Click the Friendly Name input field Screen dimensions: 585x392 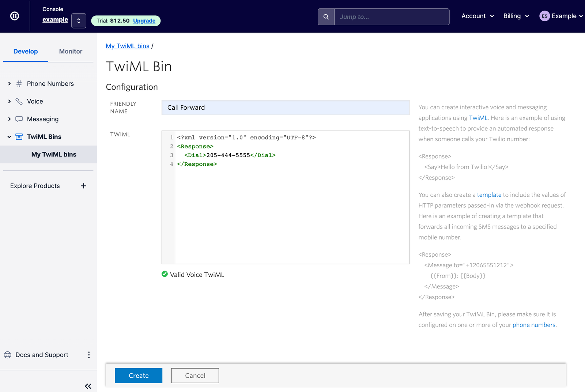(285, 108)
